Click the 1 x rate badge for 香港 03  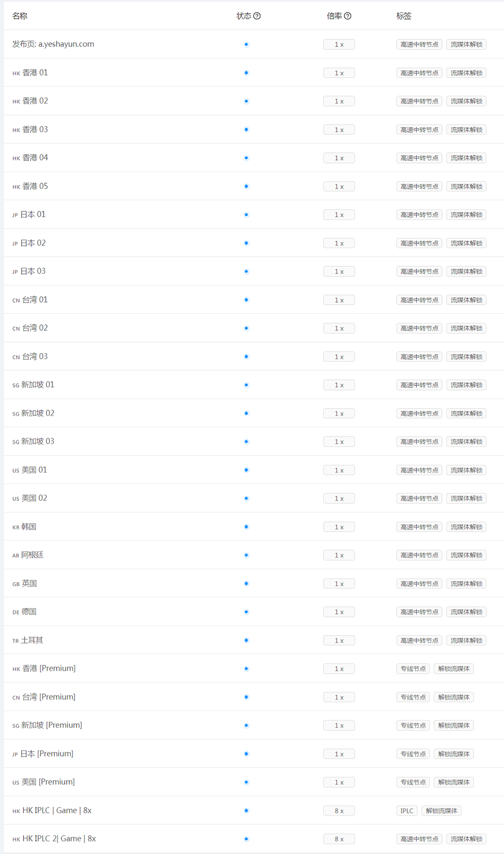tap(339, 130)
